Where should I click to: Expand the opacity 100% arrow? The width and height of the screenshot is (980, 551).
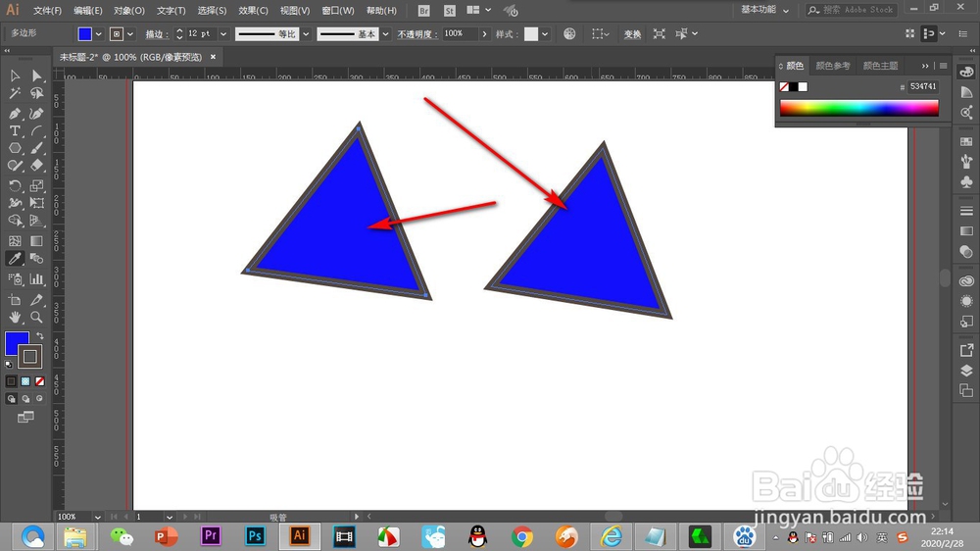484,33
